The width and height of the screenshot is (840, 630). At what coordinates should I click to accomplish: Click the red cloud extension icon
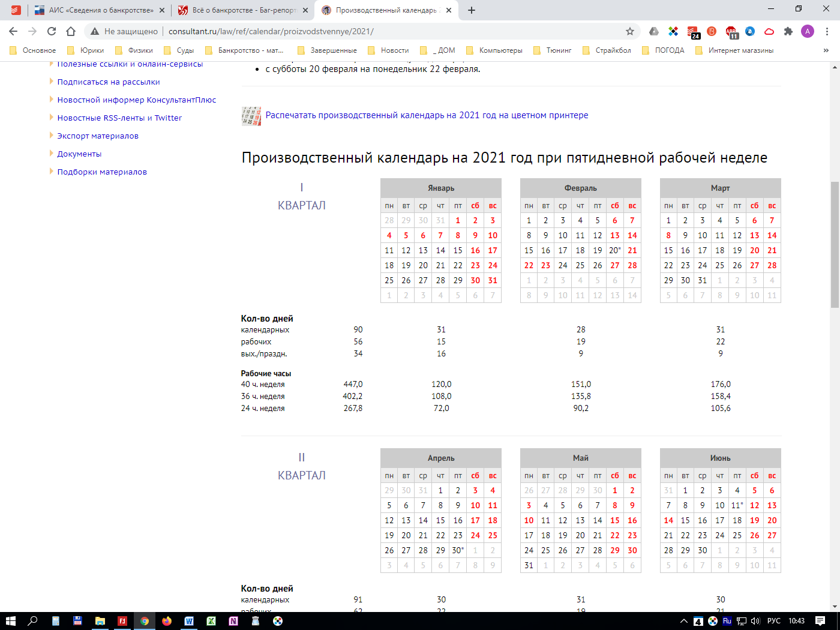point(769,31)
